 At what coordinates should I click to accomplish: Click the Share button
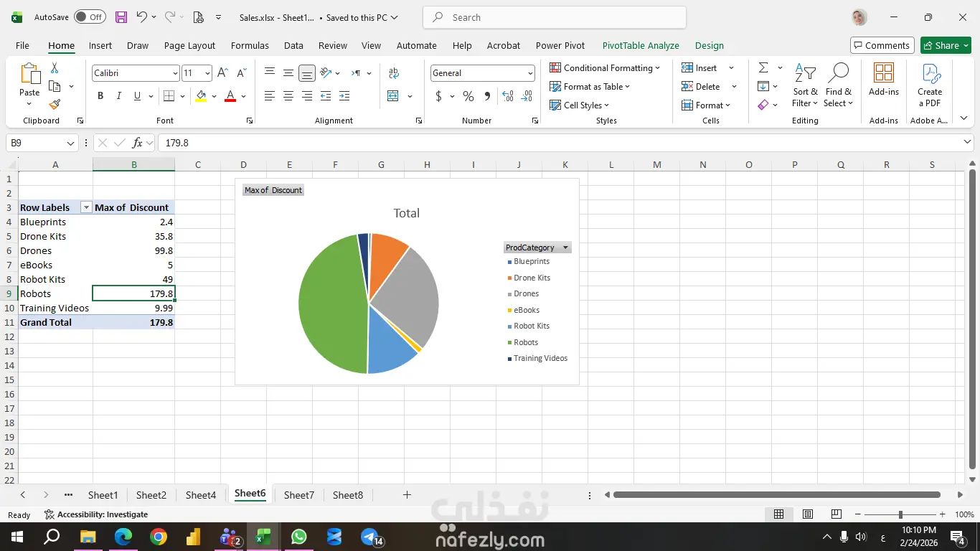pyautogui.click(x=946, y=45)
